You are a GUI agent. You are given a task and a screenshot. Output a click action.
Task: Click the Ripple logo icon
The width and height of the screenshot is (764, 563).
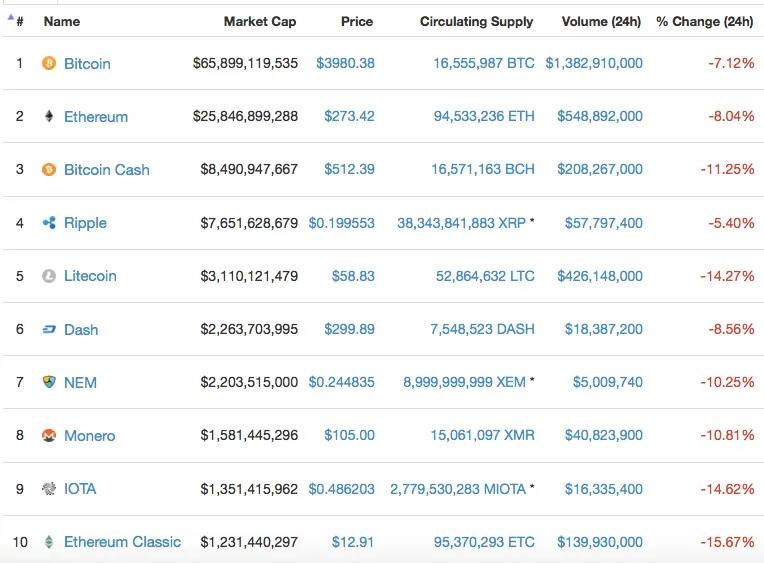tap(49, 223)
